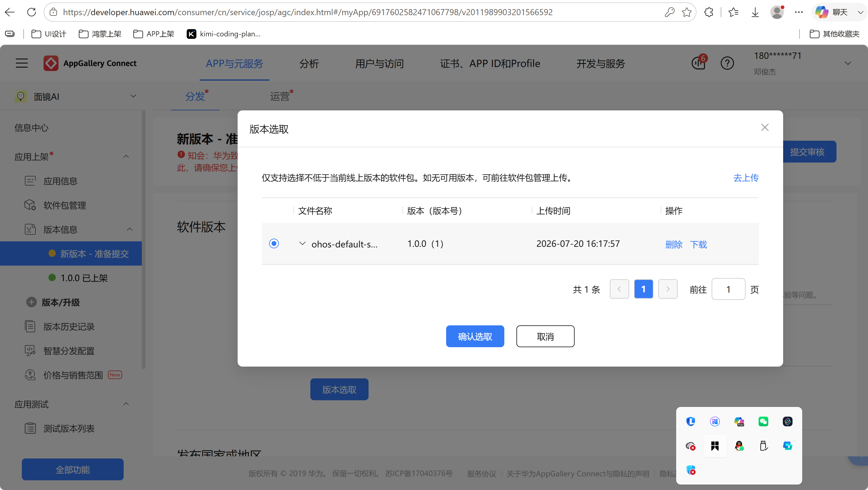
Task: Open the favorites list icon
Action: point(733,12)
